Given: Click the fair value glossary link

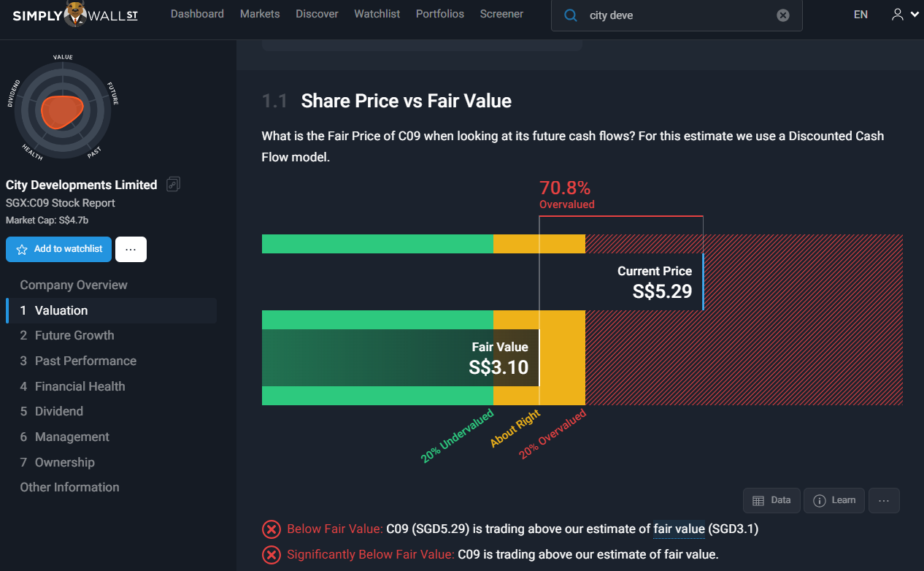Looking at the screenshot, I should (x=679, y=529).
